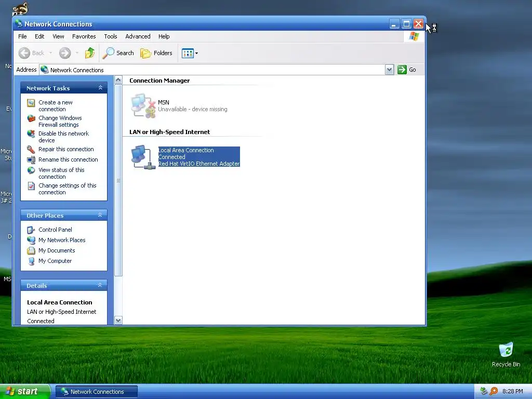Viewport: 532px width, 399px height.
Task: Click Rename this connection link
Action: click(68, 159)
